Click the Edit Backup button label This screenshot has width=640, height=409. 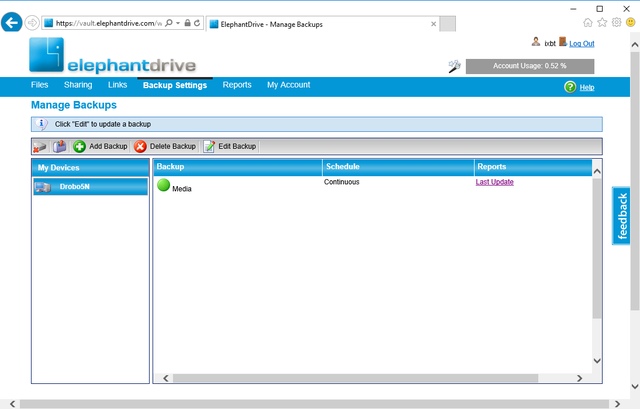(x=237, y=146)
